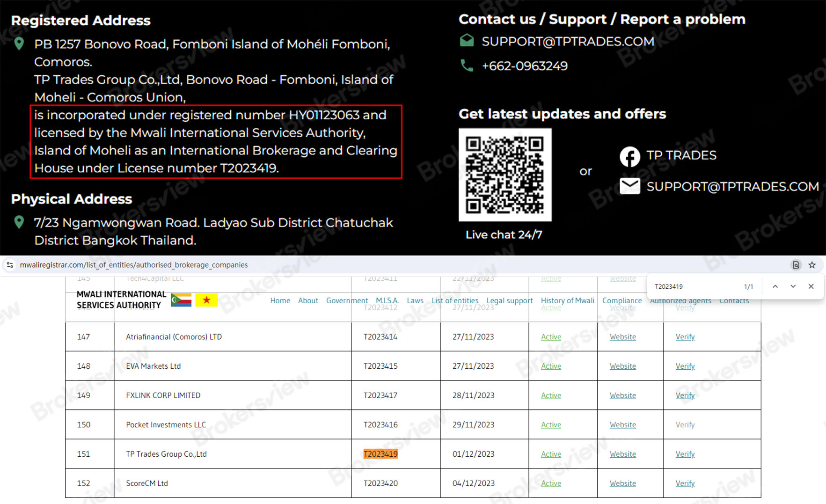The image size is (826, 504).
Task: Open the reader mode icon in address bar
Action: point(796,265)
